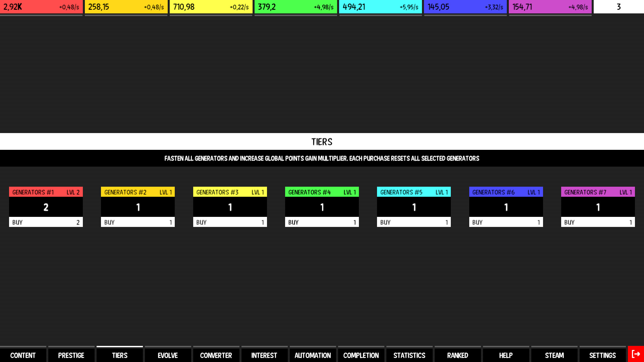This screenshot has width=644, height=362.
Task: Go to the Automation tab
Action: pos(313,355)
